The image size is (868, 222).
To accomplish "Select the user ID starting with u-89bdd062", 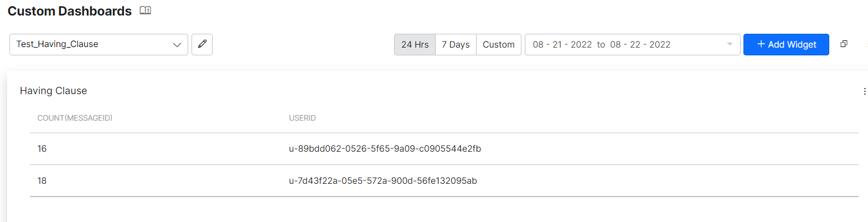I will tap(381, 149).
